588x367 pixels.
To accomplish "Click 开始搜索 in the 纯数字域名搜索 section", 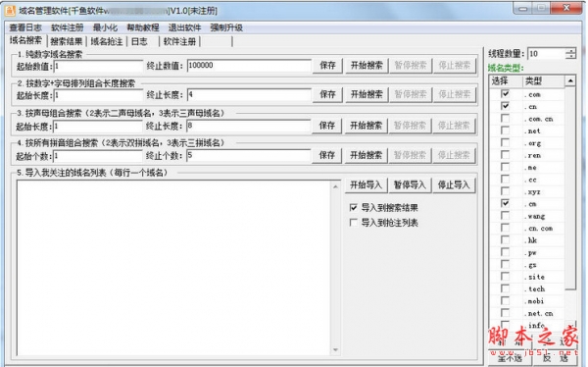I will click(x=367, y=66).
